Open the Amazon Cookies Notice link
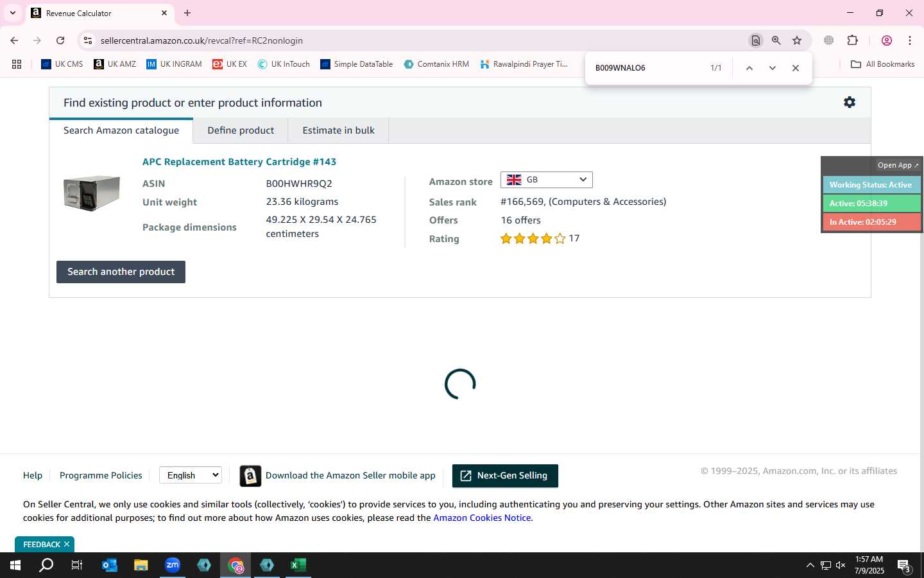 click(482, 518)
